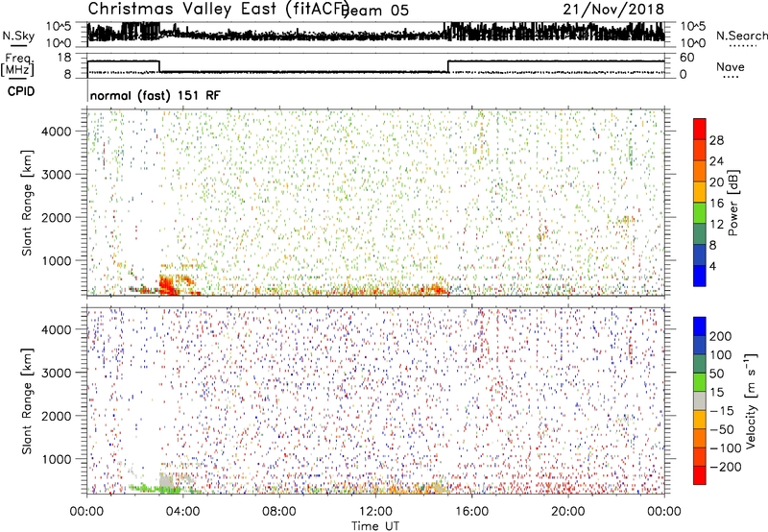
Task: Click the 'N.Sky' legend label
Action: click(x=18, y=36)
